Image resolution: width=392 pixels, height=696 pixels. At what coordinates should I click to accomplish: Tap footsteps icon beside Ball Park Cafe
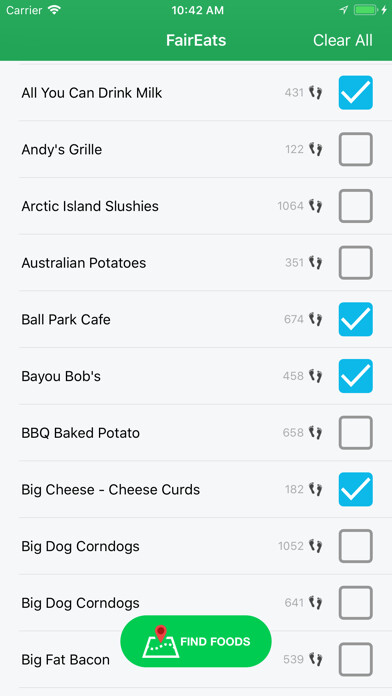(316, 319)
